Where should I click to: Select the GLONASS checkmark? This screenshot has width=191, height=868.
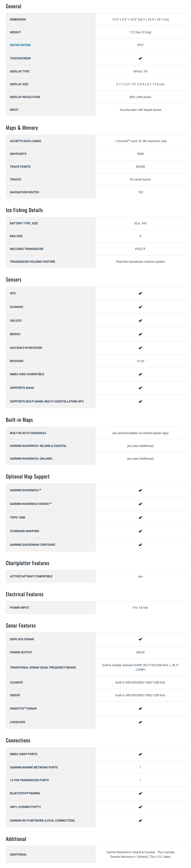click(140, 307)
